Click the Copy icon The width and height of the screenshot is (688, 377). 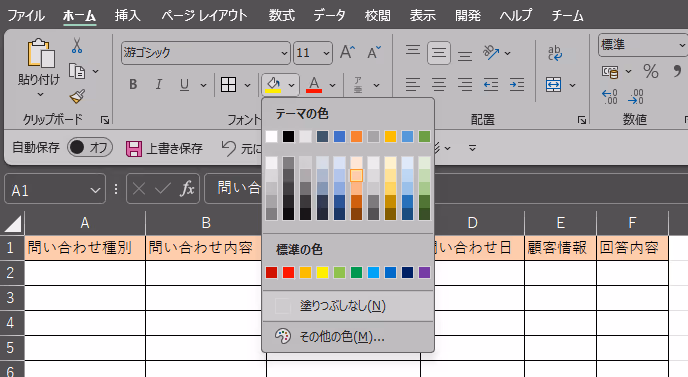point(77,71)
